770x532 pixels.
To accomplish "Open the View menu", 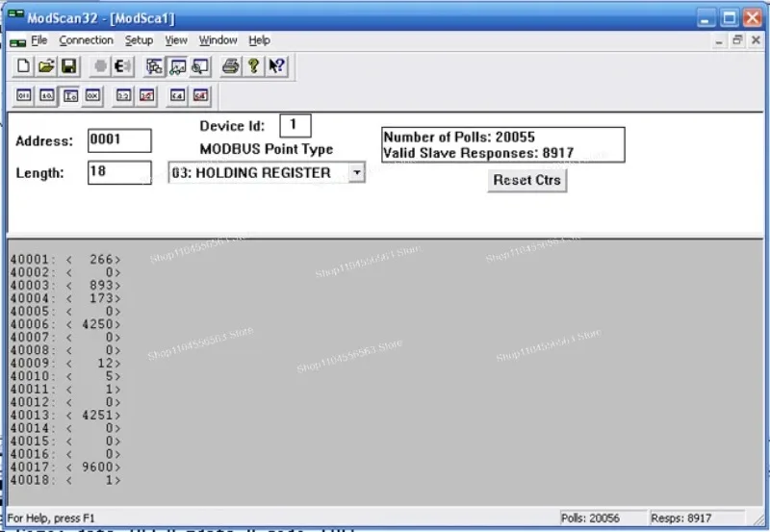I will 176,40.
